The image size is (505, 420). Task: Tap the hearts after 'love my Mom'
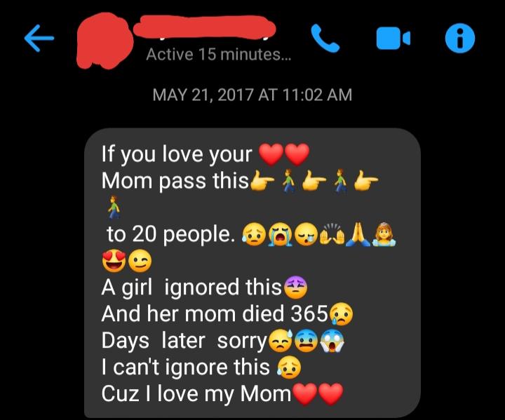(318, 393)
